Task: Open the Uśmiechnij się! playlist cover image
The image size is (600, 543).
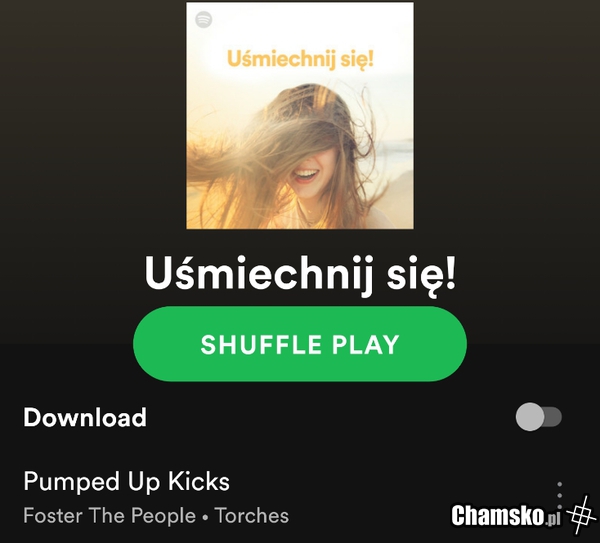Action: pyautogui.click(x=300, y=116)
